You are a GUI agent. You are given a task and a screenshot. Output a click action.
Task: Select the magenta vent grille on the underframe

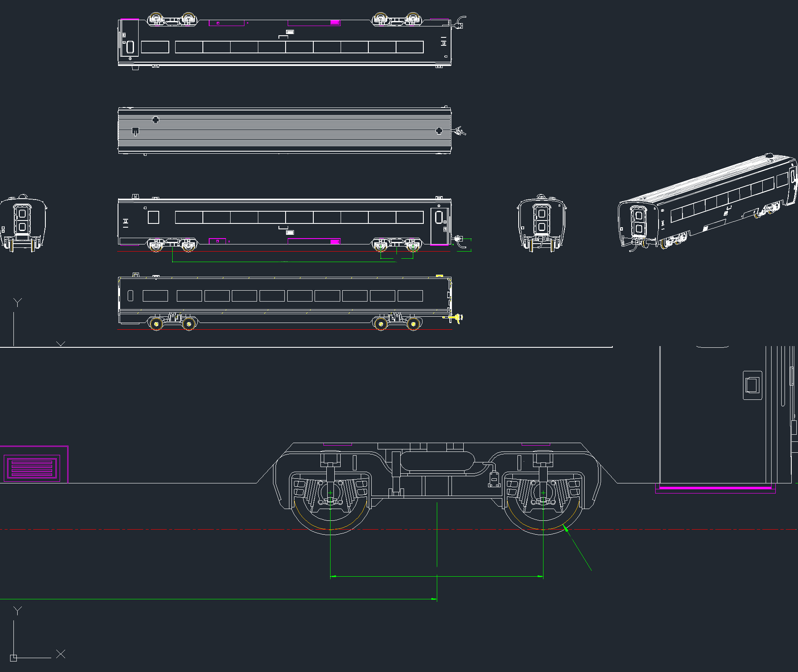pyautogui.click(x=32, y=468)
